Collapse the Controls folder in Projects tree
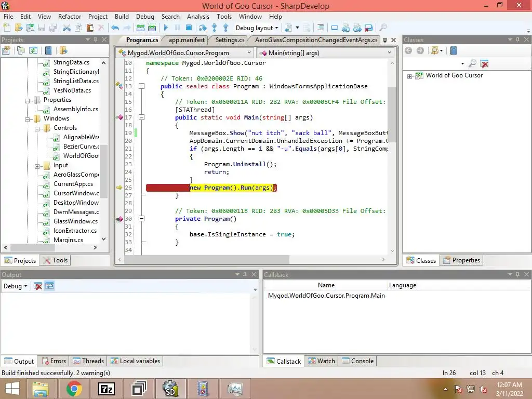Image resolution: width=532 pixels, height=399 pixels. coord(37,129)
